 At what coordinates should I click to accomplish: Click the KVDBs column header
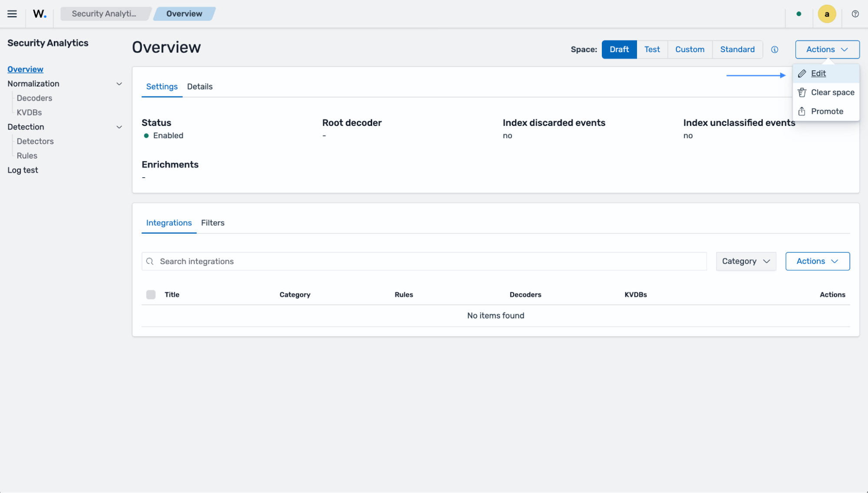coord(636,295)
